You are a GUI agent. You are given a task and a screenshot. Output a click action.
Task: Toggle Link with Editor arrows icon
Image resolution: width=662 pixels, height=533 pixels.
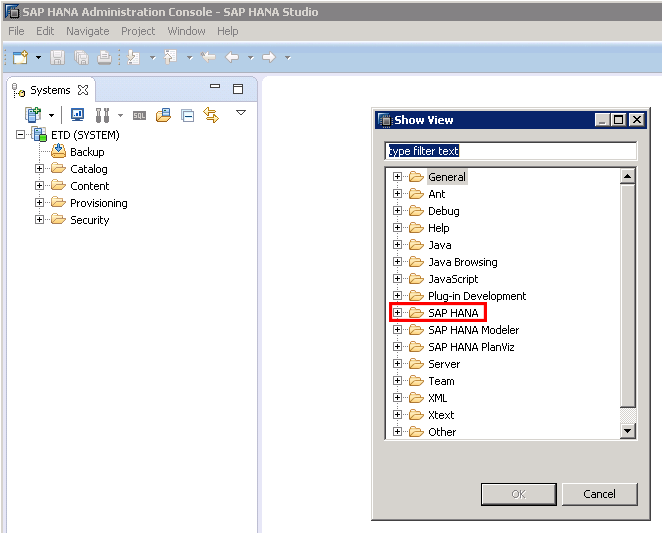coord(210,115)
